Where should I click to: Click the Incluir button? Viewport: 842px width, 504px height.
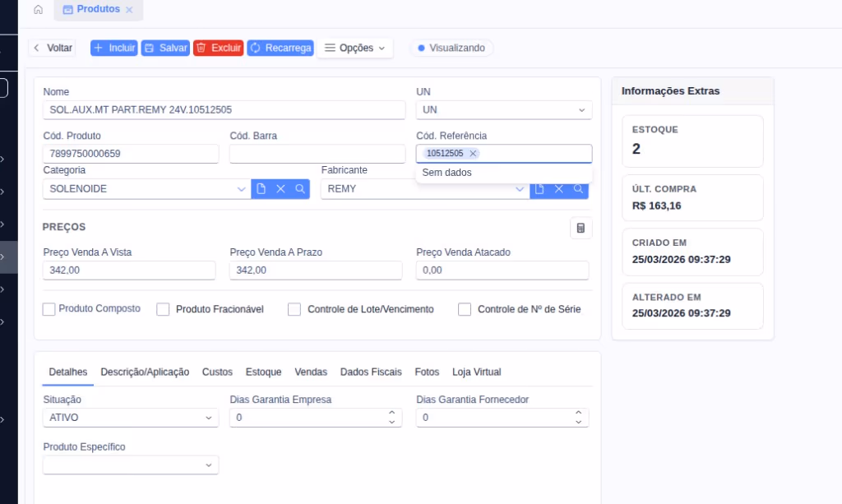[113, 48]
